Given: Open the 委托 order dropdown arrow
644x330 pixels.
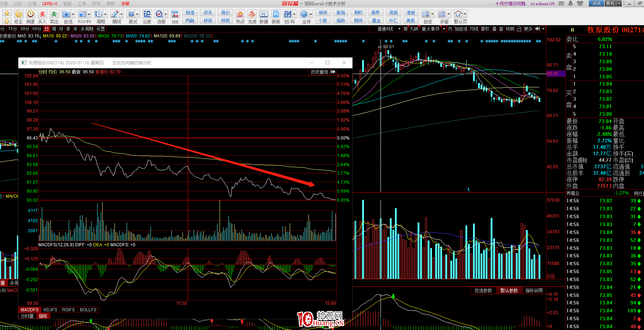Looking at the screenshot, I should tap(619, 4).
